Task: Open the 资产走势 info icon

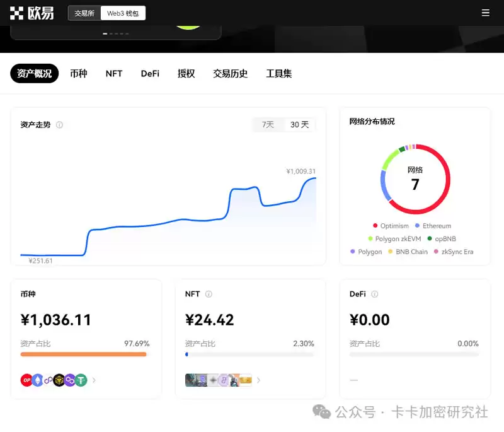Action: coord(59,125)
